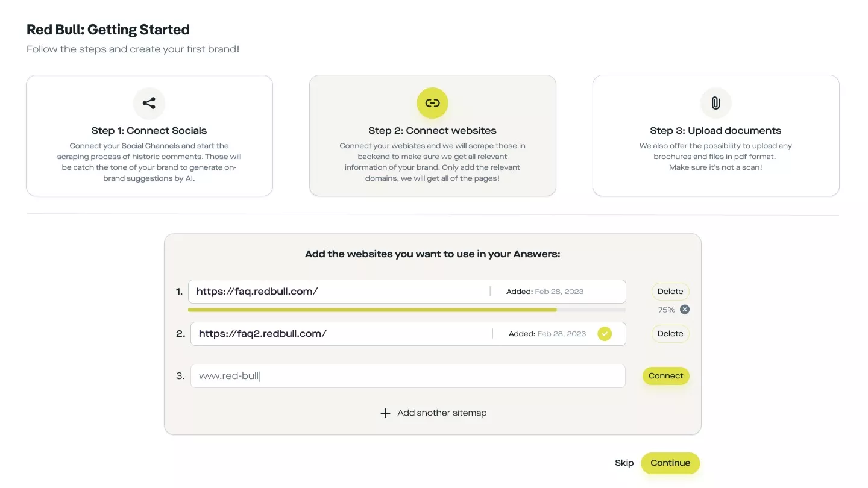Image resolution: width=868 pixels, height=488 pixels.
Task: Click the https://faq.redbull.com/ URL field
Action: (338, 292)
